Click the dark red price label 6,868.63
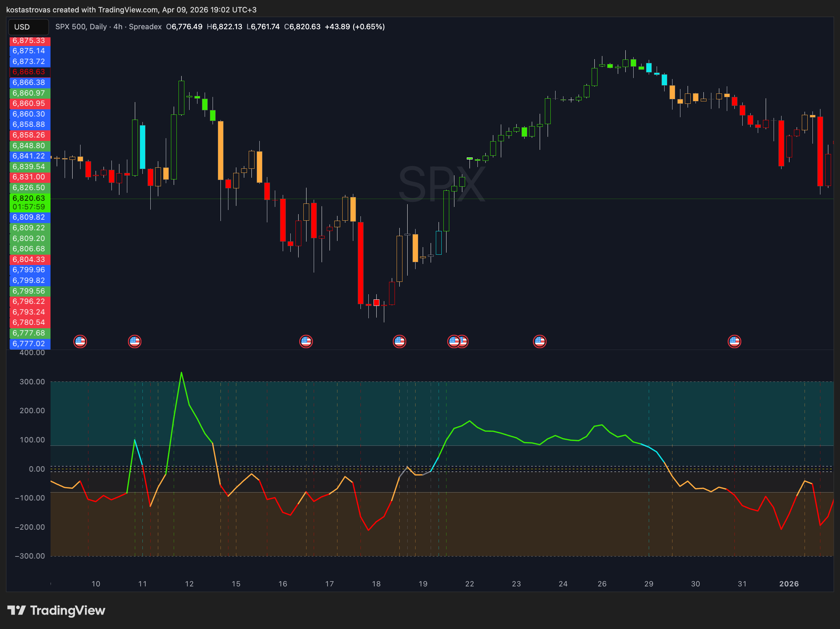The width and height of the screenshot is (840, 629). click(x=30, y=72)
